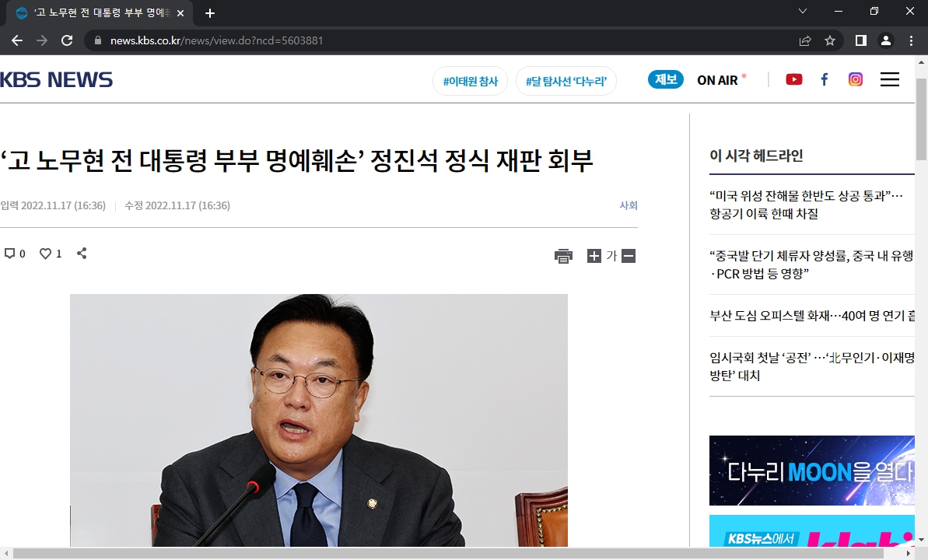
Task: Close the current article tab
Action: (180, 13)
